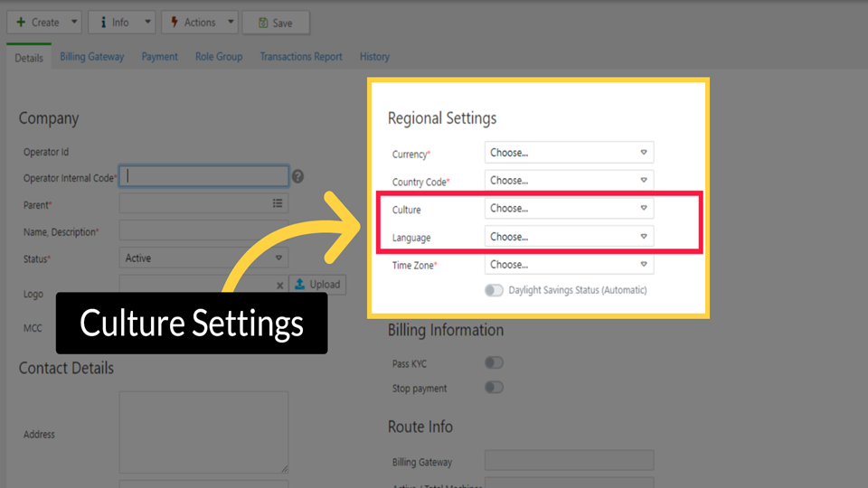
Task: Click the Info toolbar icon
Action: tap(104, 23)
